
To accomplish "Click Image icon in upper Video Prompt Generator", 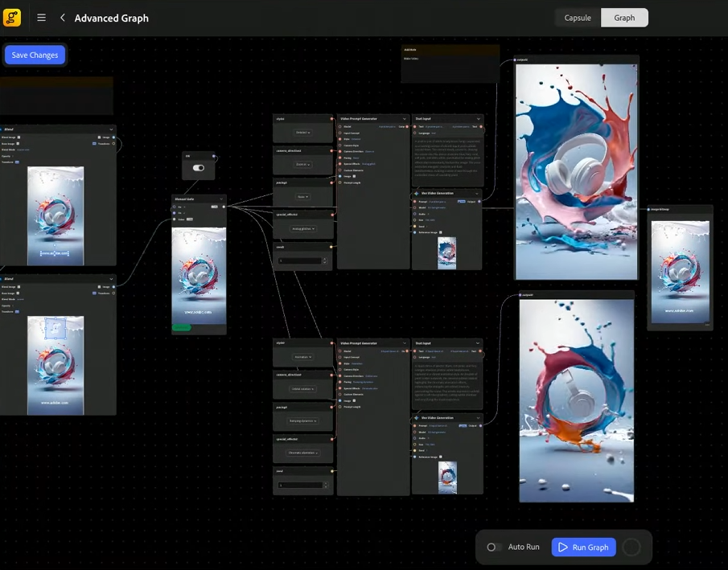I will (x=354, y=176).
